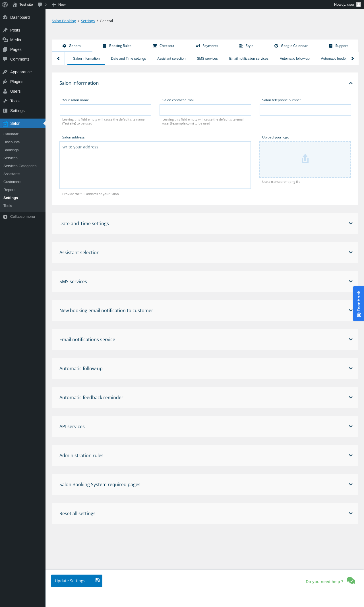Follow the Salon Booking breadcrumb link
This screenshot has height=607, width=364.
(x=64, y=21)
